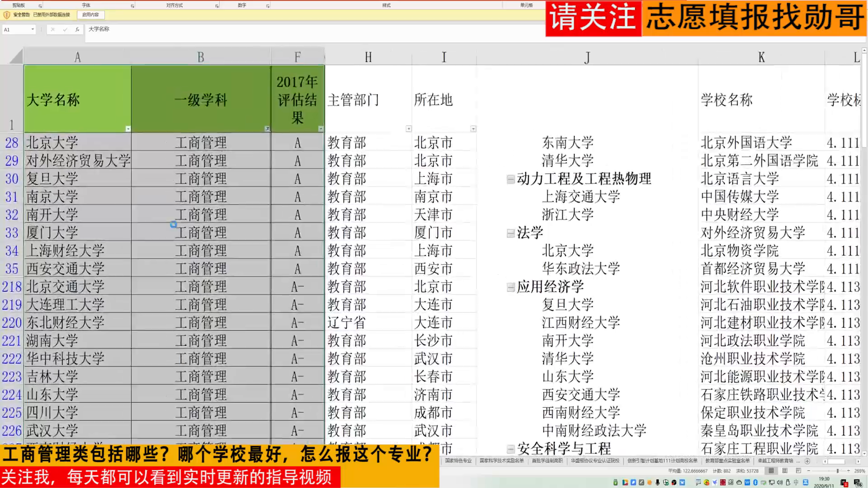Viewport: 868px width, 488px height.
Task: Click the zoom slider in the status bar
Action: click(837, 470)
